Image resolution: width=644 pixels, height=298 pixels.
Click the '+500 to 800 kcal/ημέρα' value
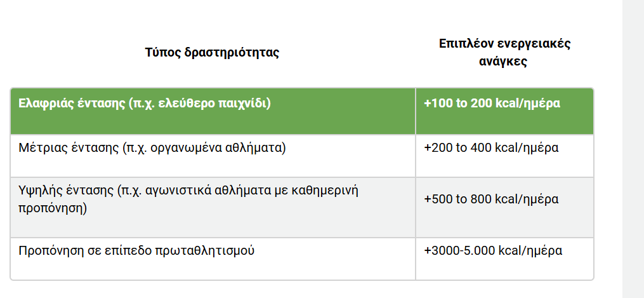tap(491, 199)
